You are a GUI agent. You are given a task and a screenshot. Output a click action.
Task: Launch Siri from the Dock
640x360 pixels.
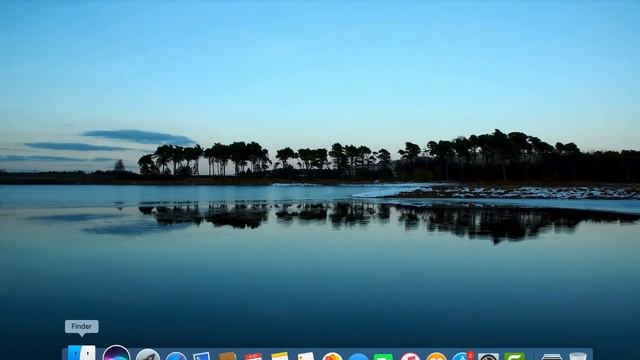click(116, 353)
